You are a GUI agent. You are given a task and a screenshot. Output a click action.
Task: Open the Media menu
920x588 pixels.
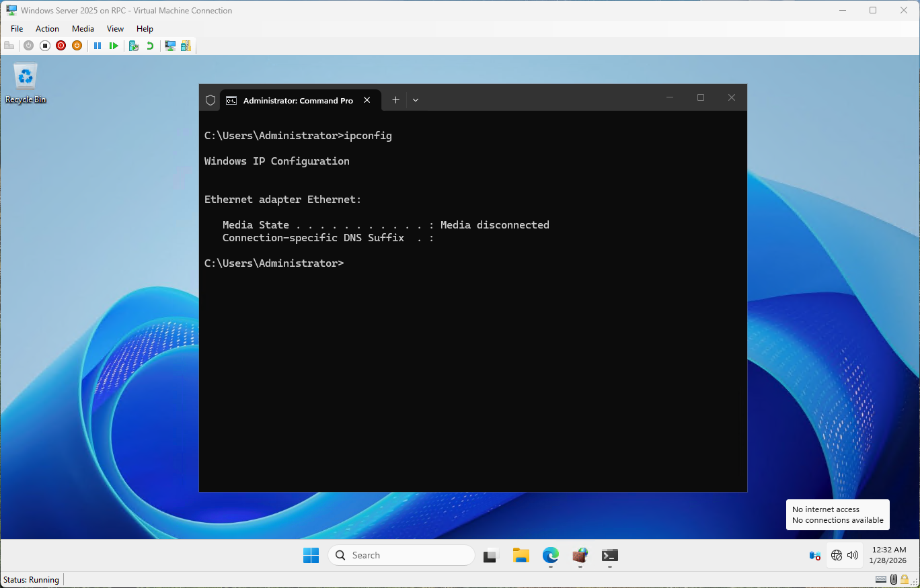click(83, 29)
